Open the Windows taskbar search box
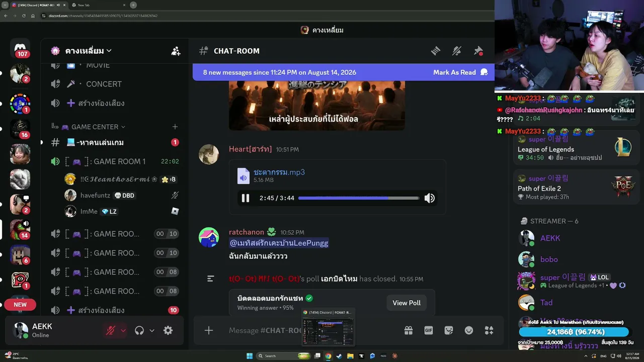 coord(283,356)
